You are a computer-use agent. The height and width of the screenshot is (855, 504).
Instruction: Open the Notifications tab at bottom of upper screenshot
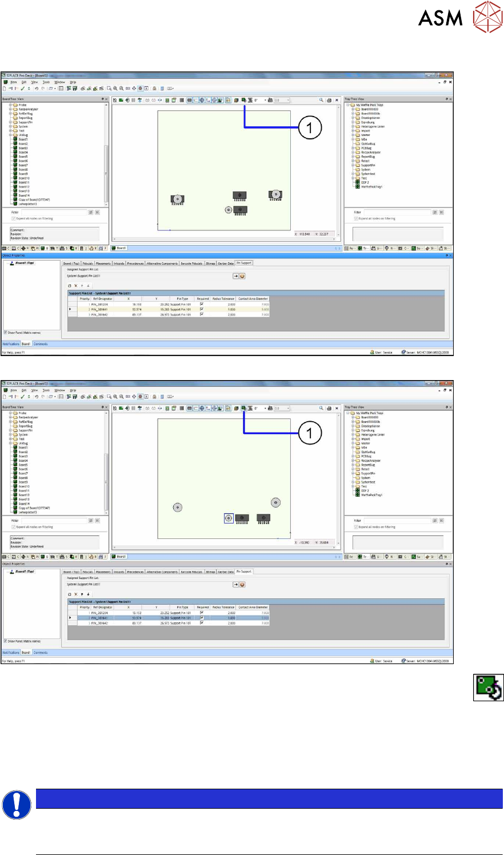click(11, 344)
